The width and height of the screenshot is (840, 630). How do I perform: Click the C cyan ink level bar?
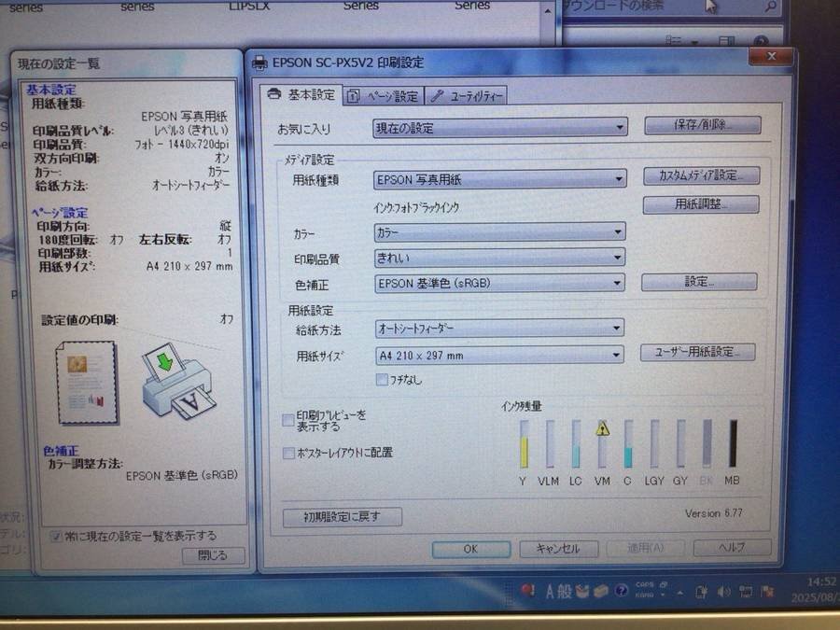tap(628, 443)
